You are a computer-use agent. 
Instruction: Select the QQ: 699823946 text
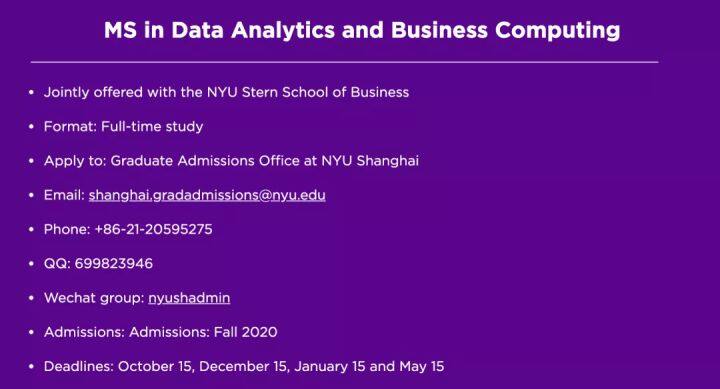point(98,264)
